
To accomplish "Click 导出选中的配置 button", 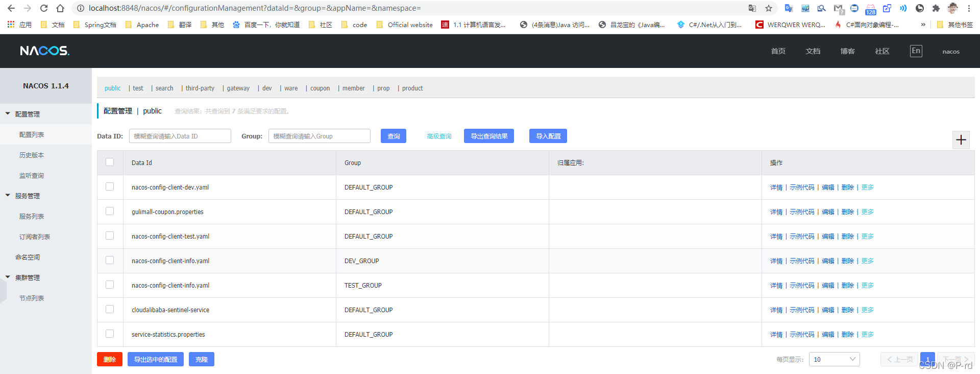I will pyautogui.click(x=156, y=359).
